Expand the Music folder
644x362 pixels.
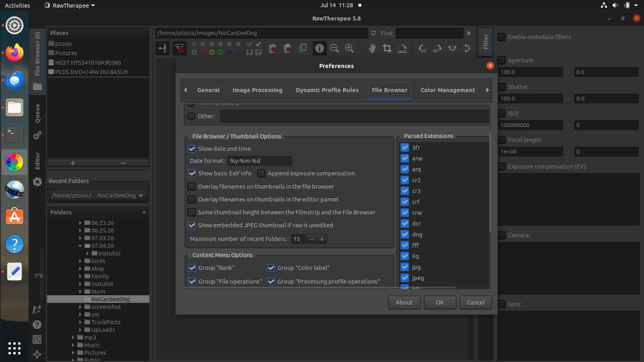click(73, 345)
